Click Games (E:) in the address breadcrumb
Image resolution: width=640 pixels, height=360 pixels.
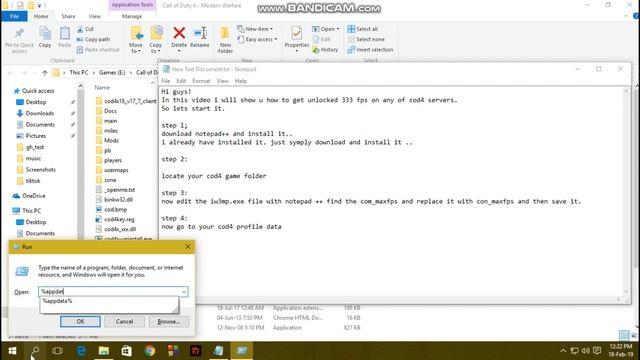click(112, 73)
